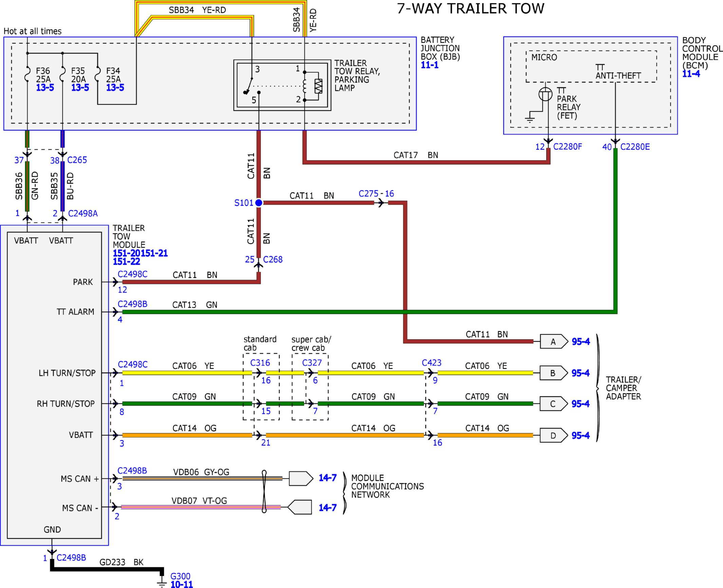Screen dimensions: 723x588
Task: Select the trailer tow relay coil symbol
Action: pyautogui.click(x=304, y=86)
